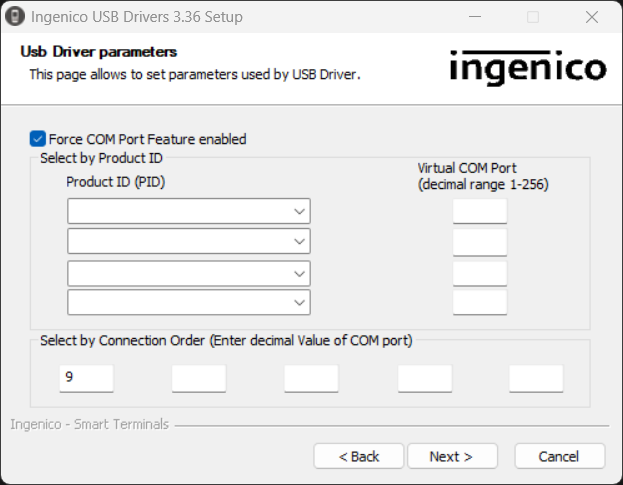The height and width of the screenshot is (485, 623).
Task: Minimize the Ingenico USB Drivers Setup window
Action: [475, 17]
